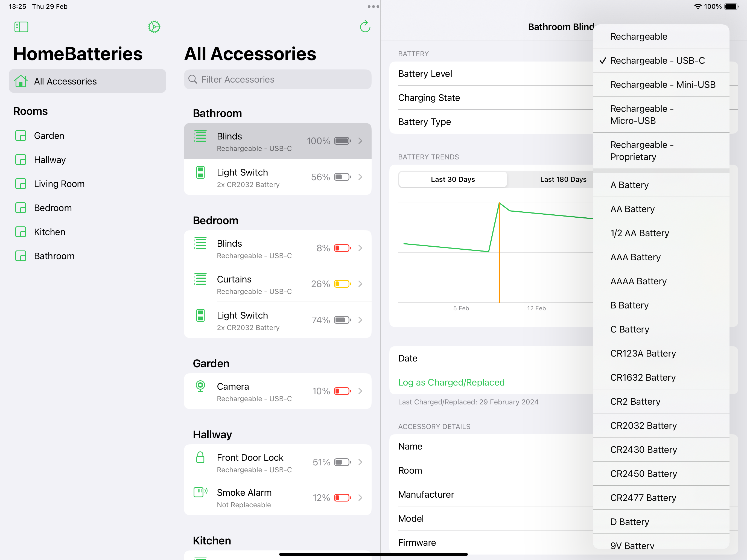Screen dimensions: 747x560
Task: Select checked Rechargeable - USB-C option
Action: [x=661, y=60]
